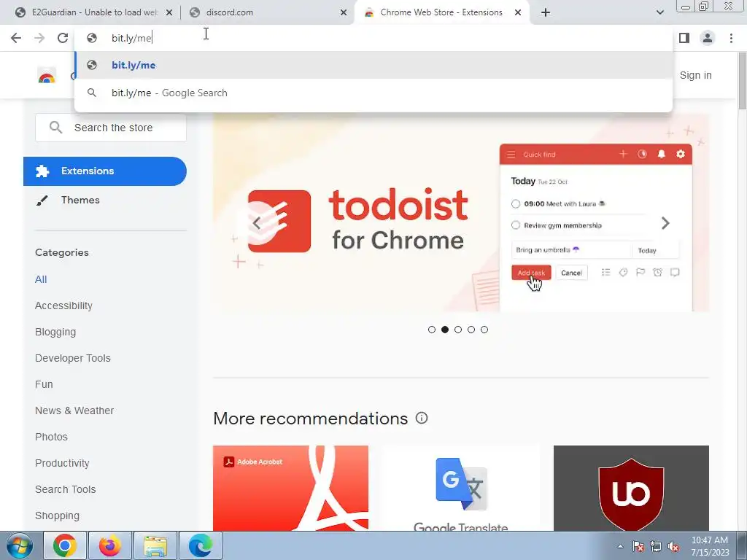Show hidden system tray icons

click(x=620, y=546)
